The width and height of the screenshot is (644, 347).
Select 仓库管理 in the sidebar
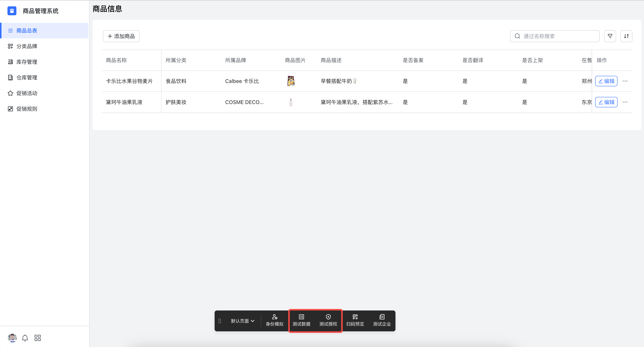coord(45,78)
